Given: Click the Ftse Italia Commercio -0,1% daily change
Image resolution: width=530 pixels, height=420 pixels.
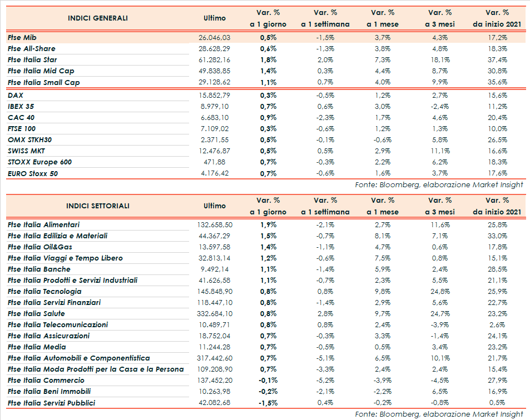Looking at the screenshot, I should point(268,381).
